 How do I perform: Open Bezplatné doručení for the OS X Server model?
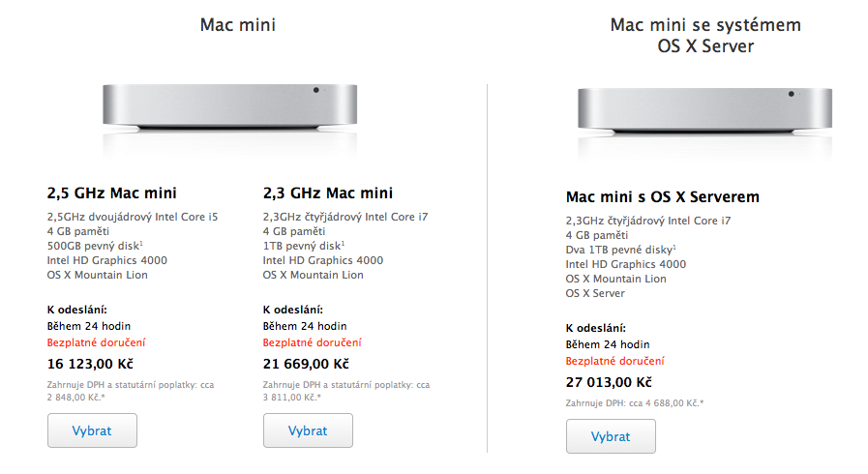(615, 361)
